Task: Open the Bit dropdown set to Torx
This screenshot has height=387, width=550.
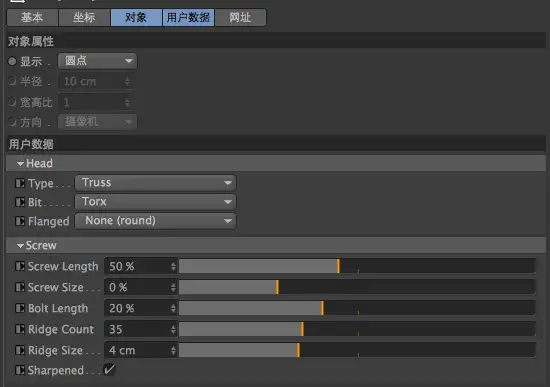Action: pos(155,202)
